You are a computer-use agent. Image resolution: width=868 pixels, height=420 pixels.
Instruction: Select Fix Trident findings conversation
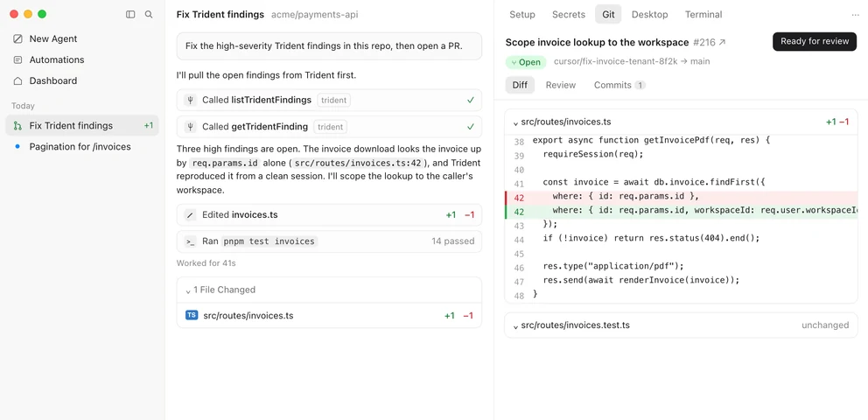(82, 126)
